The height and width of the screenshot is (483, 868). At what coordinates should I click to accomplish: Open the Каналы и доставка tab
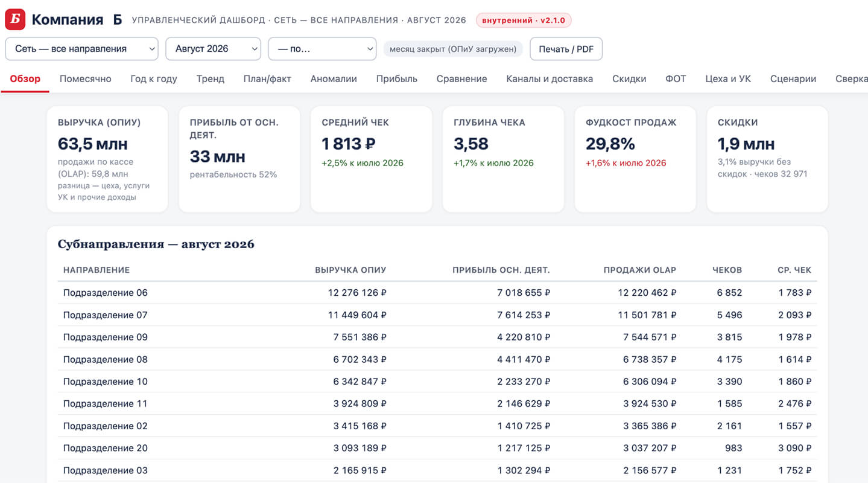point(550,78)
